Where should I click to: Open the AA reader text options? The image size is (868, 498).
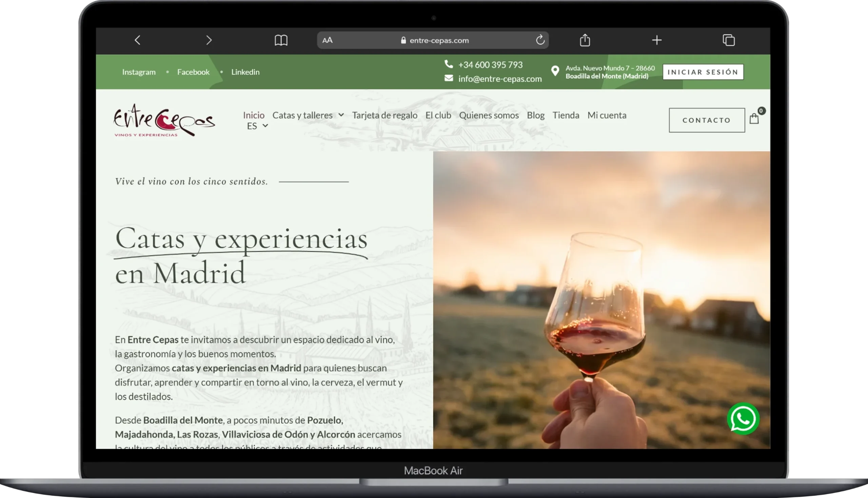point(327,40)
